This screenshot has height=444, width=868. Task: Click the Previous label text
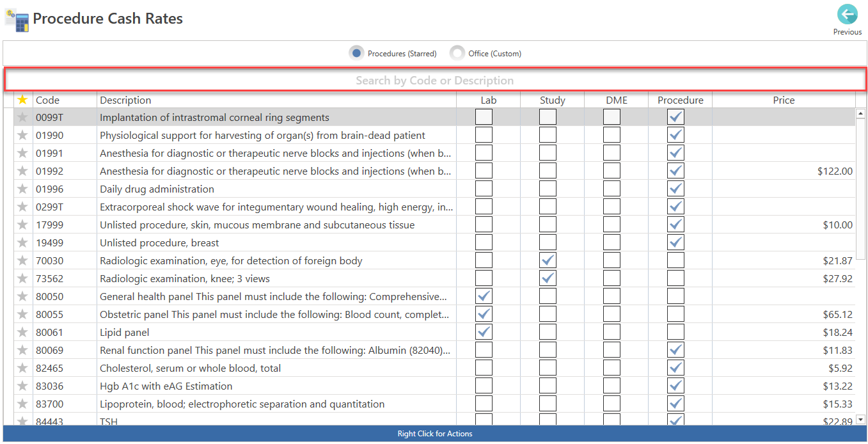[x=848, y=31]
